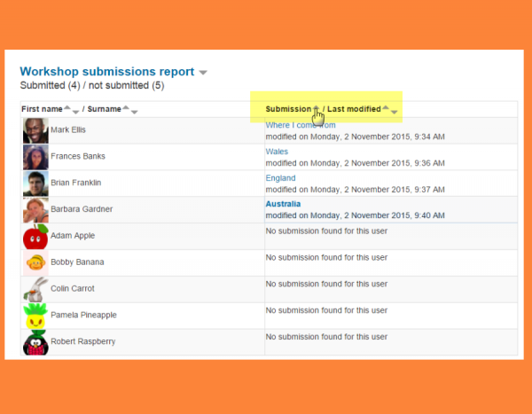Click Adam Apple's red apple avatar

pos(35,237)
